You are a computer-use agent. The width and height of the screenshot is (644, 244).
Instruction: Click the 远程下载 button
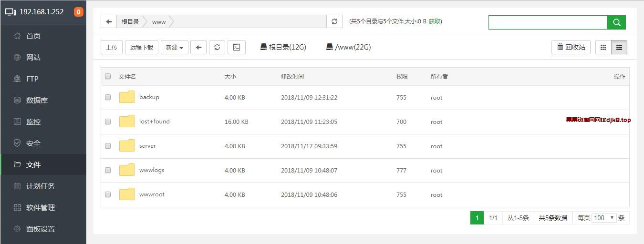[x=142, y=47]
